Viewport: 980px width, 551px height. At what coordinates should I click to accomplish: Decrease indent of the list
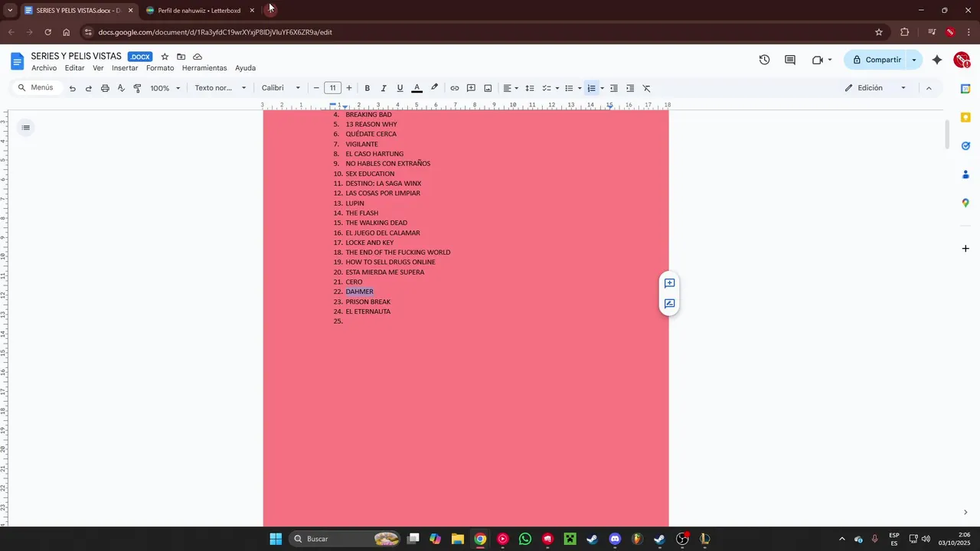click(613, 88)
